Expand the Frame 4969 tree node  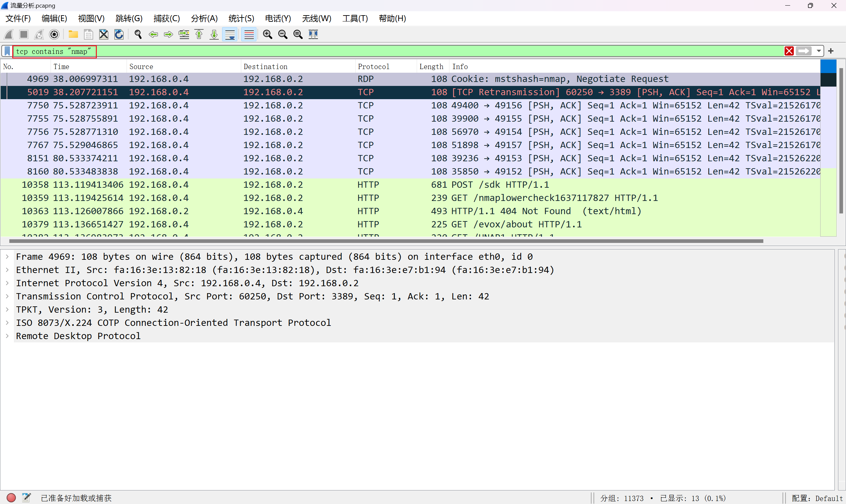[7, 257]
